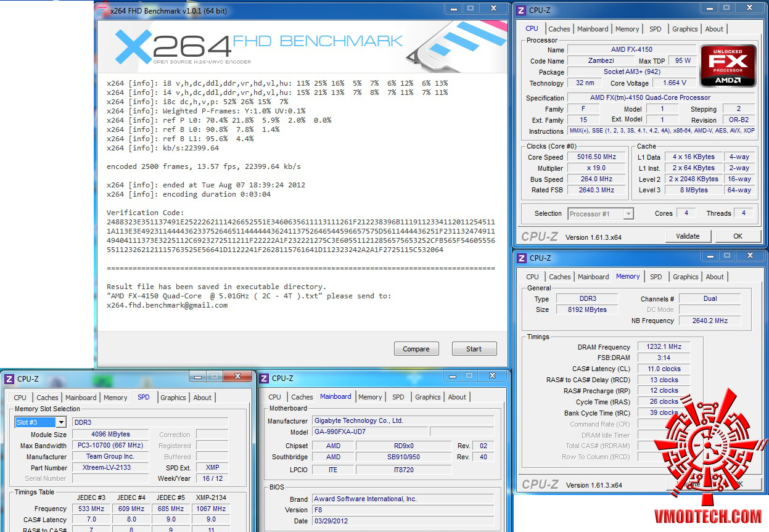Select the About tab in the Memory CPU-Z window
This screenshot has height=532, width=769.
715,277
